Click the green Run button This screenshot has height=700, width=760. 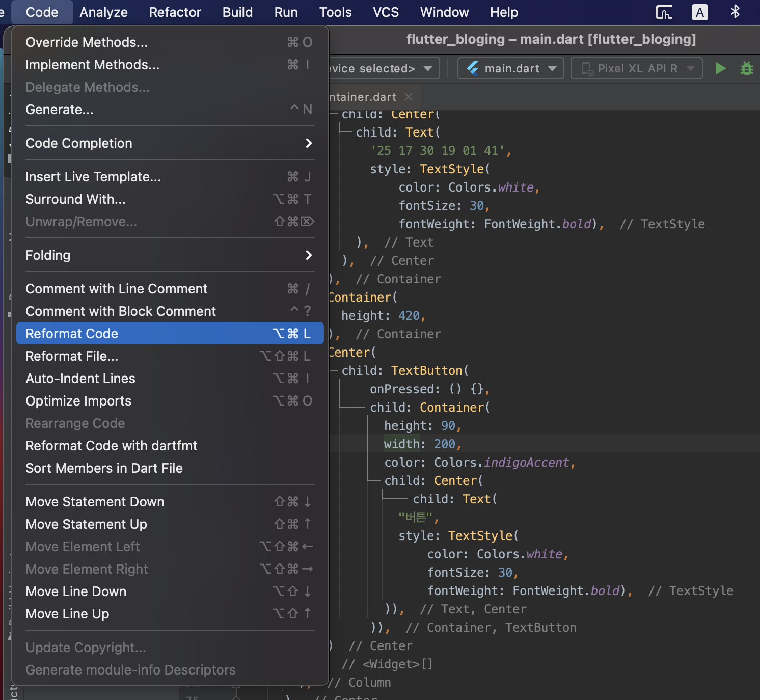point(720,68)
